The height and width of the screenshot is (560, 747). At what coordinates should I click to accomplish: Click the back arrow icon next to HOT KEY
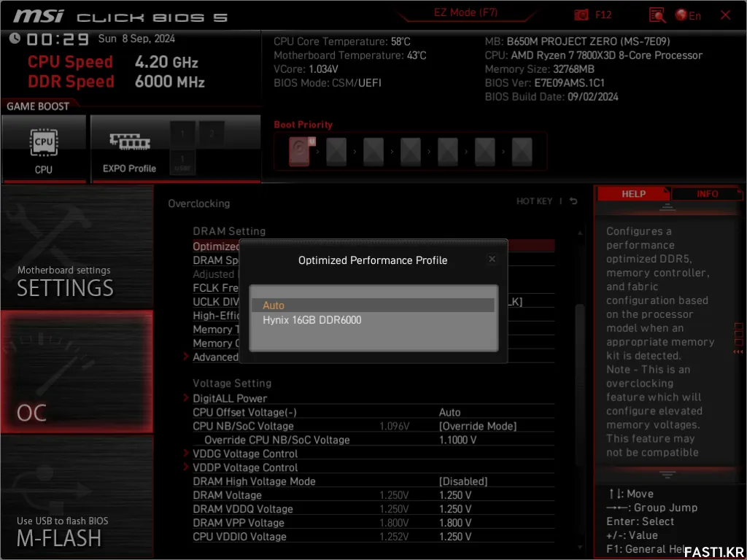[573, 201]
